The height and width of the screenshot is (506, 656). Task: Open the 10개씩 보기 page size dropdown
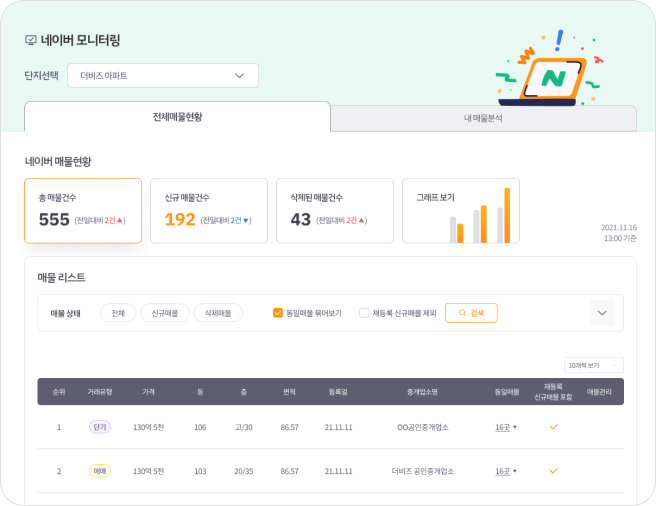pos(594,365)
